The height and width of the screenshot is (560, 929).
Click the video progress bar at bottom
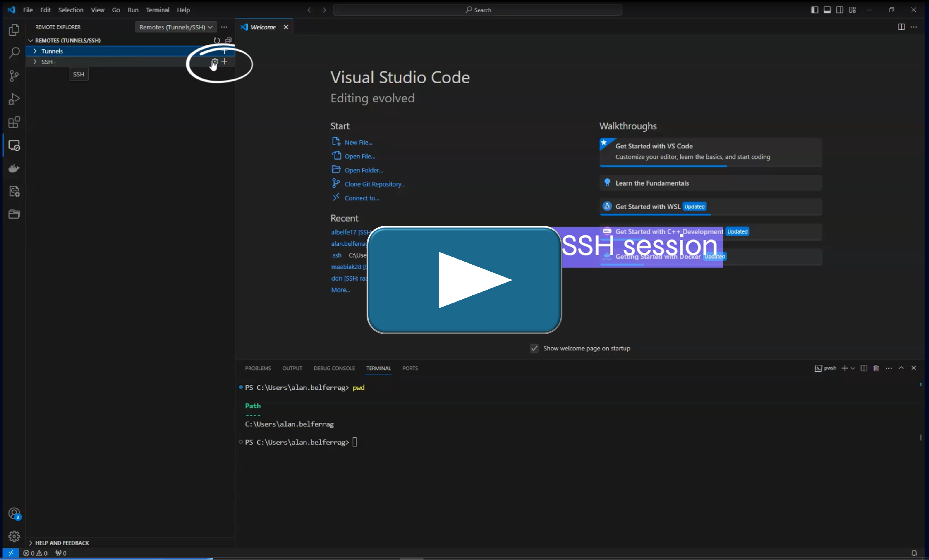pyautogui.click(x=464, y=558)
